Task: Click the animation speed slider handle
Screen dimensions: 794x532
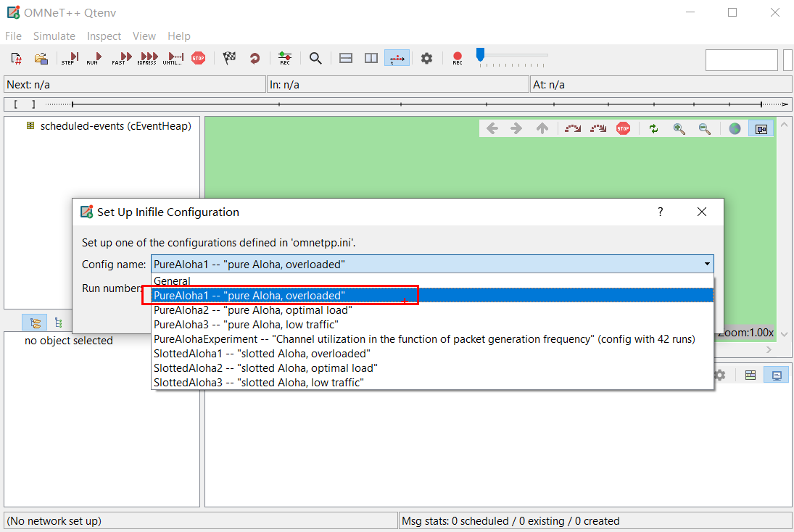Action: coord(481,54)
